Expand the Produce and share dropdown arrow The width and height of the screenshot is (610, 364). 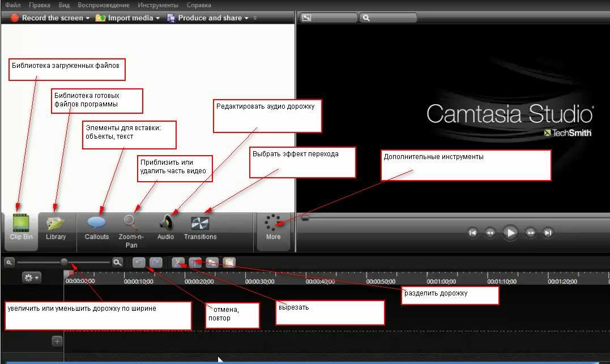click(246, 18)
